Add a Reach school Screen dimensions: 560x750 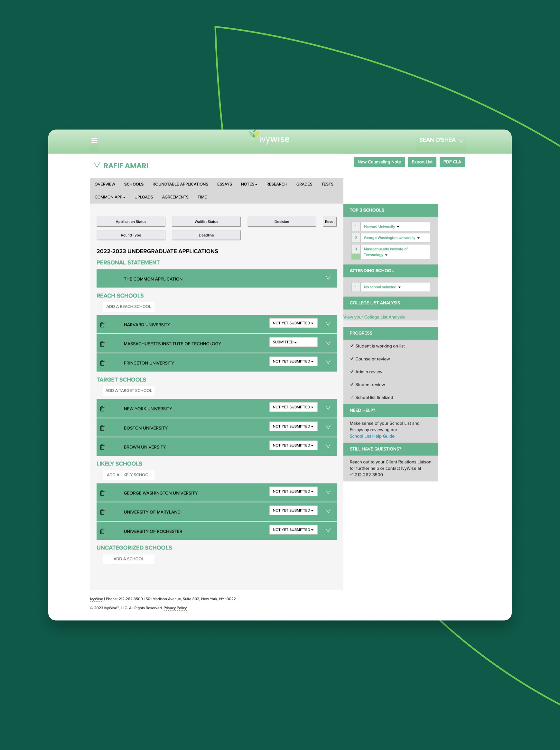click(x=128, y=306)
